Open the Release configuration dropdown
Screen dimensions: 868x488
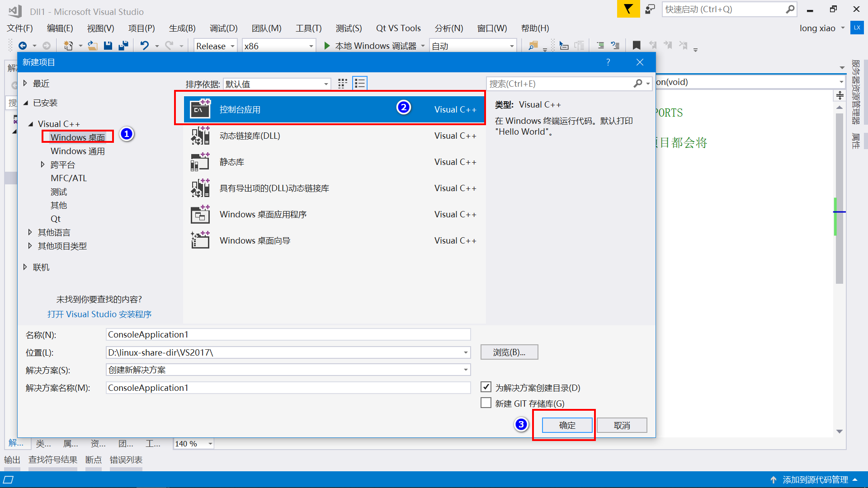(x=215, y=46)
